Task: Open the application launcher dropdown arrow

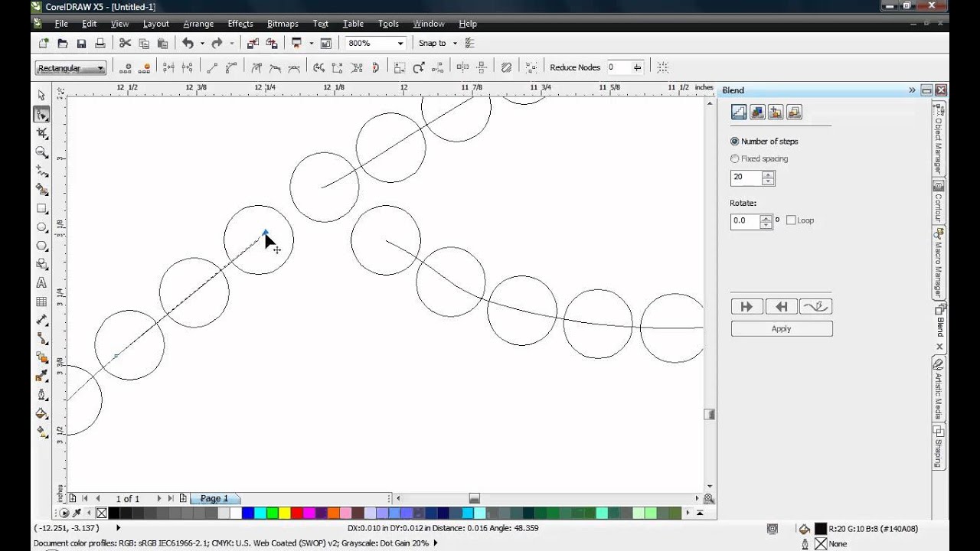Action: [x=311, y=44]
